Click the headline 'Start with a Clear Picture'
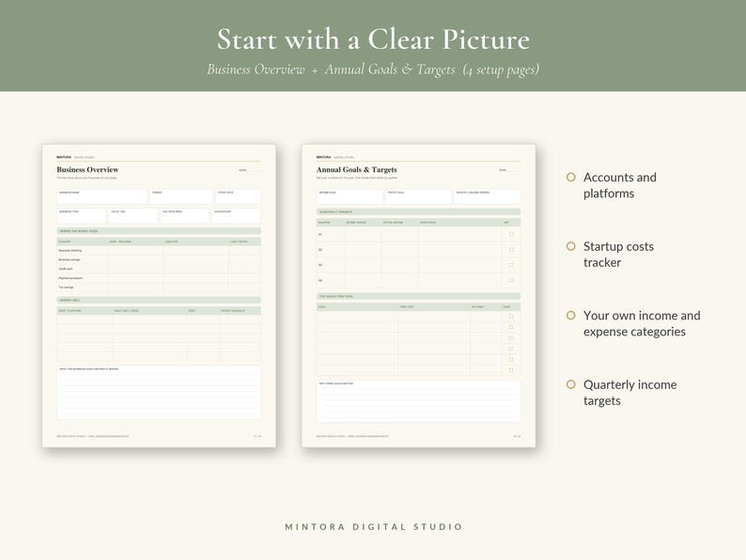 373,39
